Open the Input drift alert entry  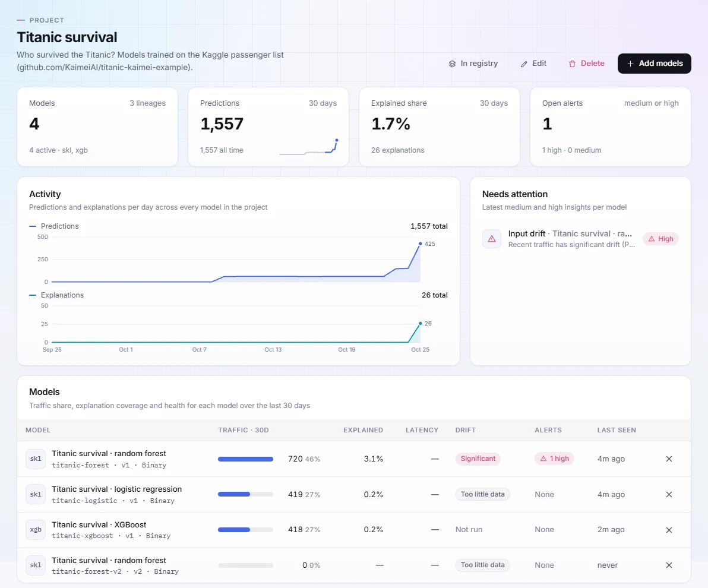(x=580, y=239)
